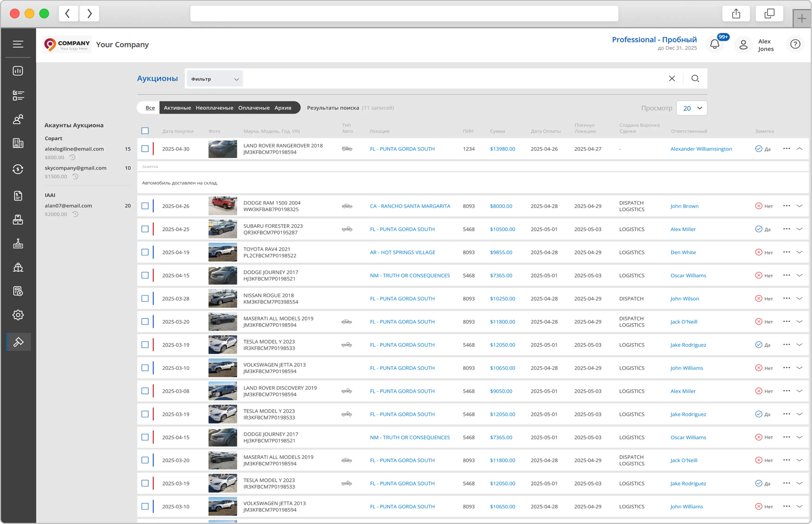Open the ship icon in sidebar
Viewport: 812px width, 524px height.
coord(18,267)
